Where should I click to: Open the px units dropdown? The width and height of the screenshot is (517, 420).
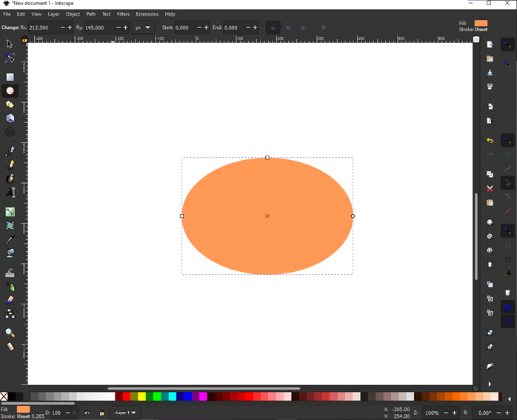pos(142,28)
